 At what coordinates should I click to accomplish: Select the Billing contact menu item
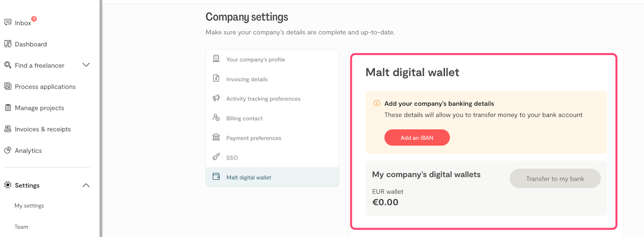pyautogui.click(x=245, y=118)
